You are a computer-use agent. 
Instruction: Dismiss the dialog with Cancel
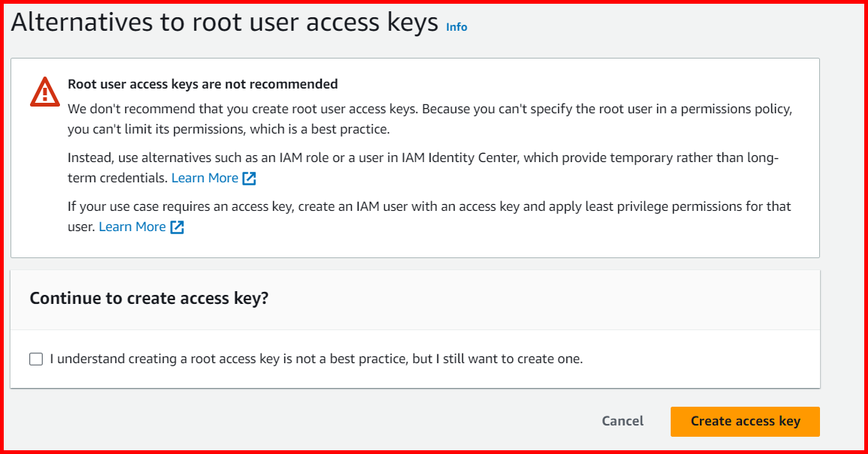[622, 421]
